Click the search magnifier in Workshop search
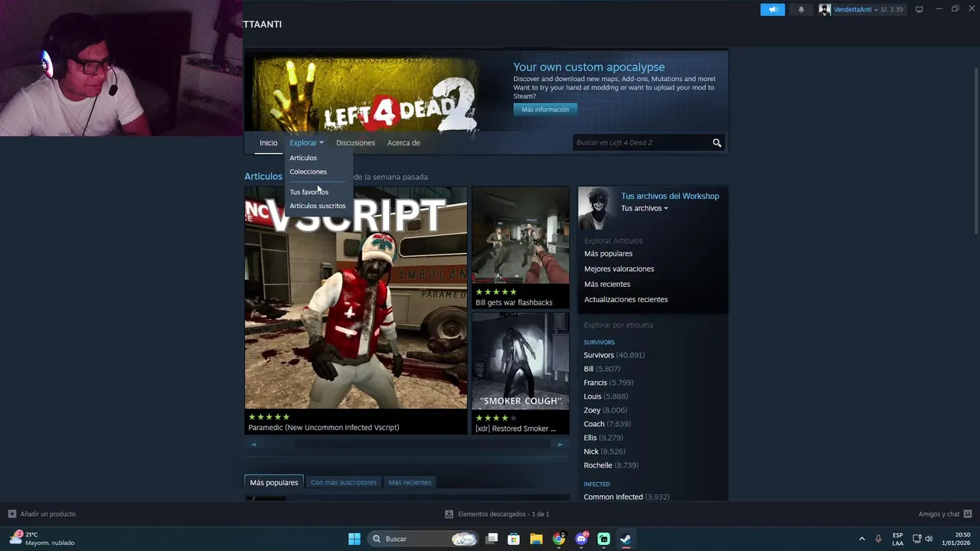This screenshot has width=980, height=551. click(717, 143)
